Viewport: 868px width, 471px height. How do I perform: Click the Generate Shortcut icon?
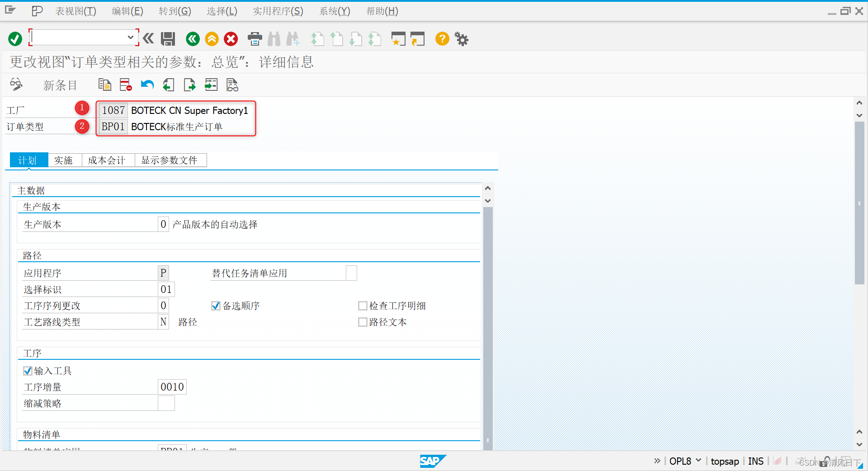418,39
